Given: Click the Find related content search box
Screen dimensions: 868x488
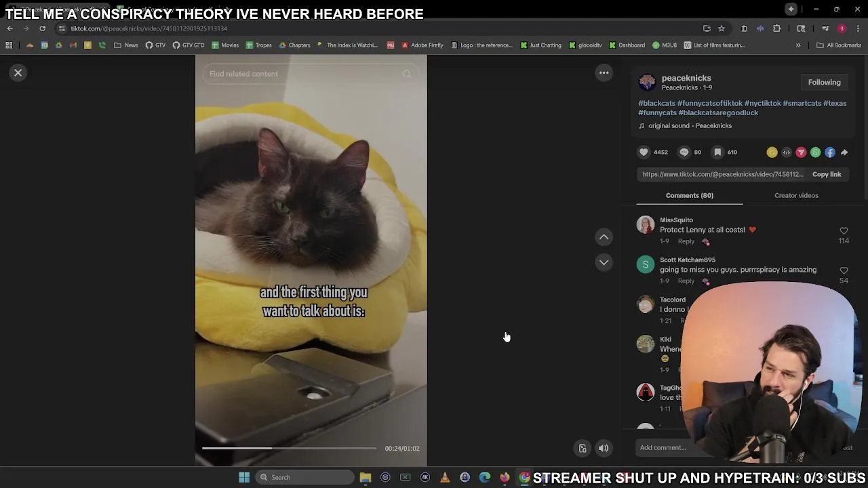Looking at the screenshot, I should [x=311, y=74].
